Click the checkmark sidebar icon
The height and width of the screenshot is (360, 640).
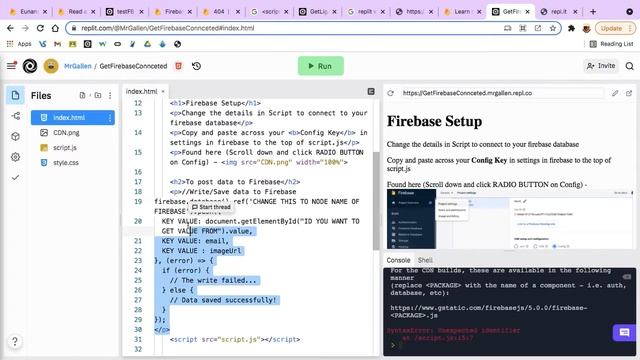click(16, 178)
